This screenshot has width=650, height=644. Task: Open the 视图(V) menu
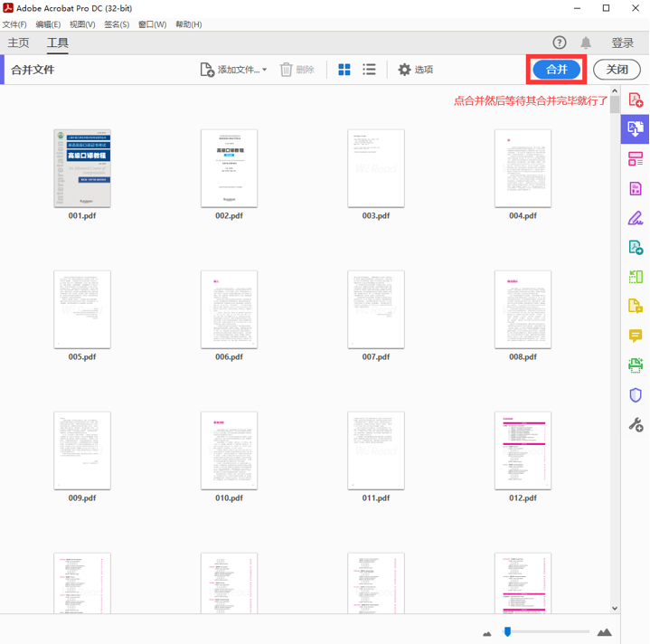pos(82,24)
